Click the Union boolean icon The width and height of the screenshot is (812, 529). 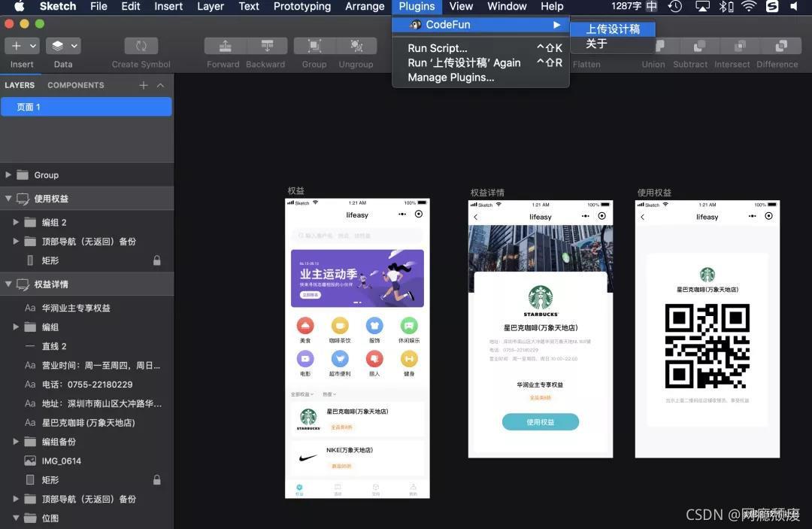(x=659, y=46)
